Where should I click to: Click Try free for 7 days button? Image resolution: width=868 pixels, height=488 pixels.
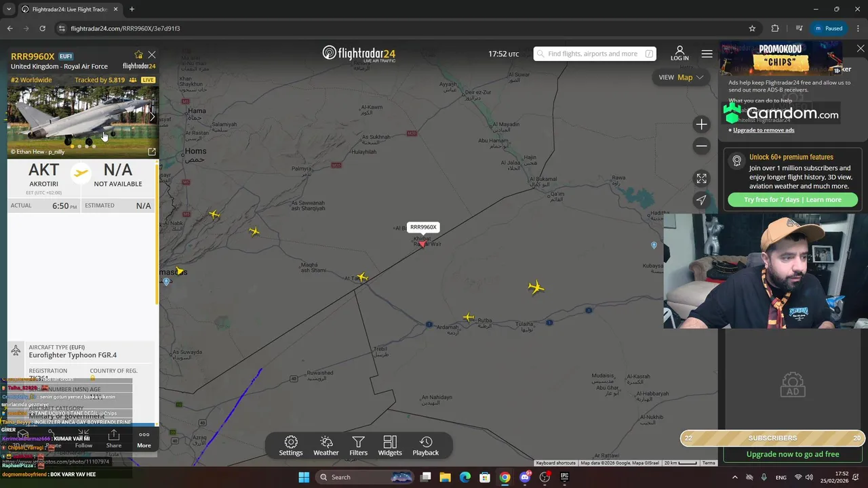tap(793, 200)
